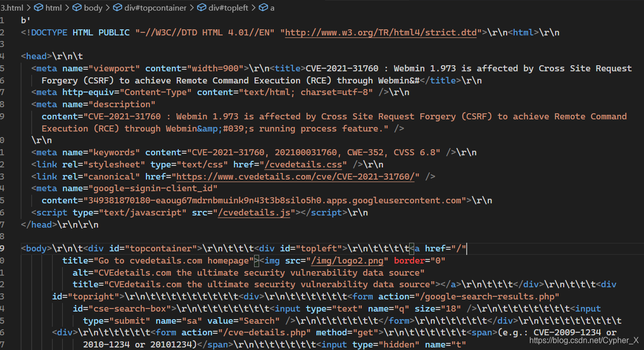Viewport: 644px width, 350px height.
Task: Follow the /img/logo2.png src link
Action: coord(348,260)
